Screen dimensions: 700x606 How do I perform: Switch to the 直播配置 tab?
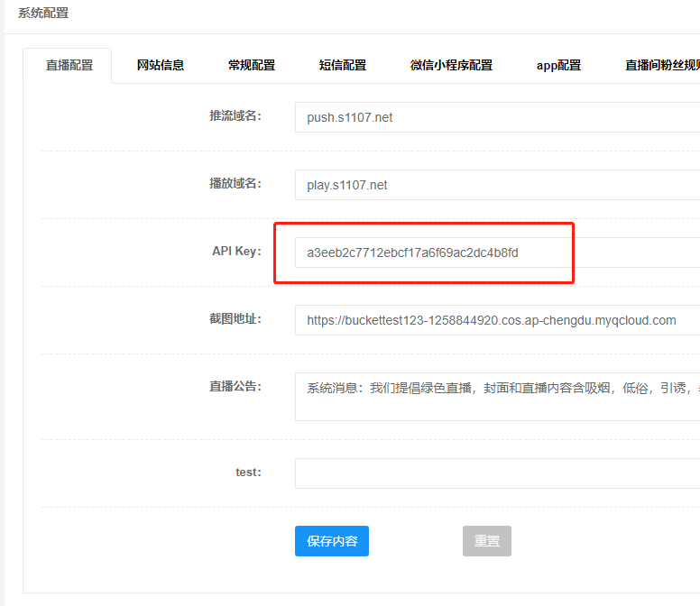click(69, 65)
